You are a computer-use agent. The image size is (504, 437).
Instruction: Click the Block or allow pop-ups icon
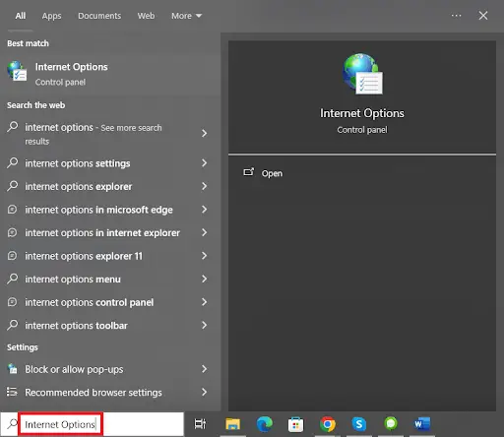pyautogui.click(x=13, y=369)
